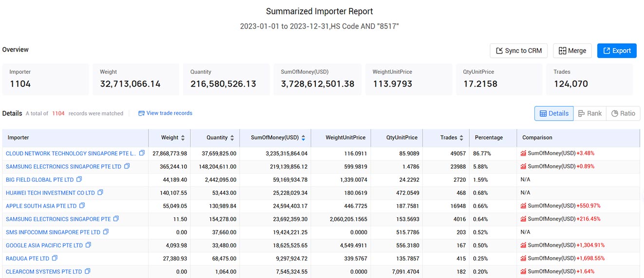Image resolution: width=644 pixels, height=278 pixels.
Task: Comparison chart icon showing +1,698.55%
Action: [x=523, y=258]
